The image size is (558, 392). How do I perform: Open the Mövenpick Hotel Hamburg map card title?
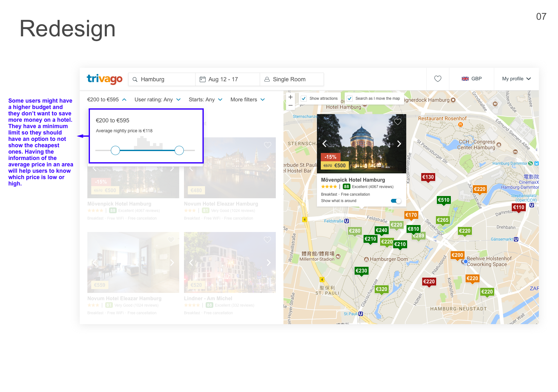coord(353,180)
